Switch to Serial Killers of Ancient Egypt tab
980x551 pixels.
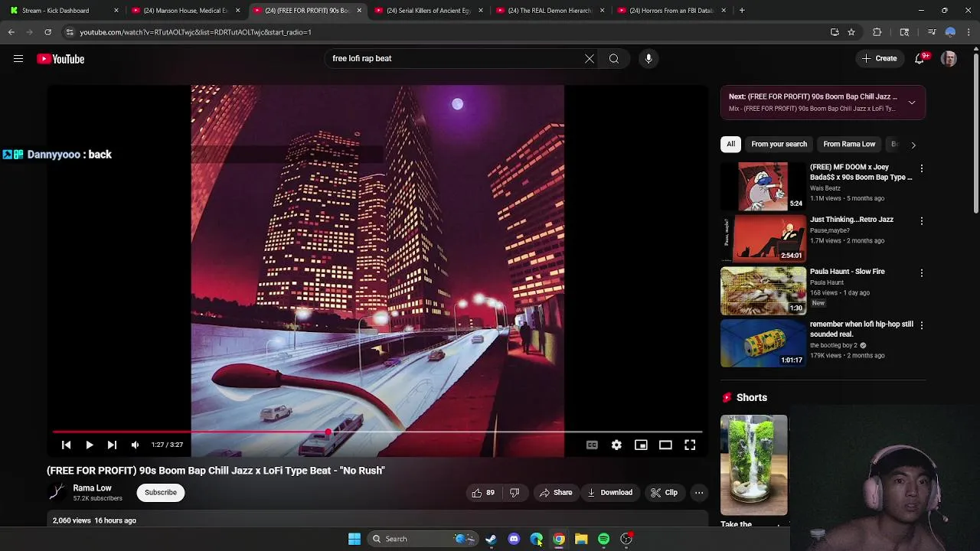(x=429, y=11)
